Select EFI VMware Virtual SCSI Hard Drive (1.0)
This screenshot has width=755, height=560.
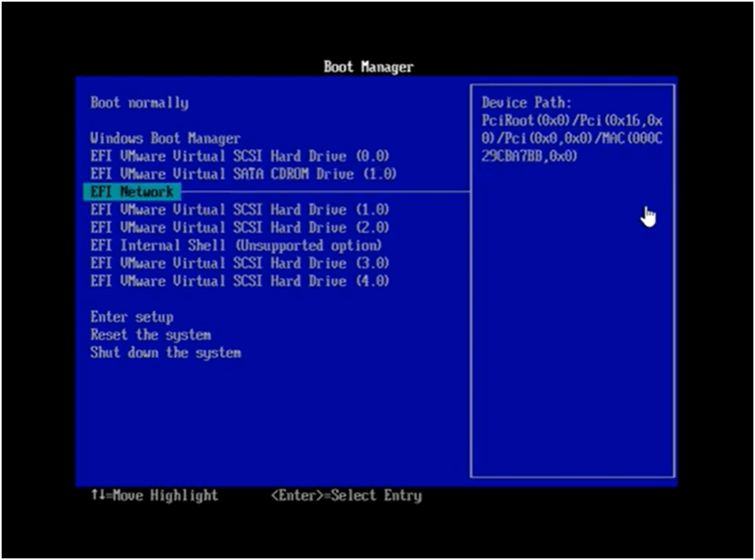(x=240, y=210)
